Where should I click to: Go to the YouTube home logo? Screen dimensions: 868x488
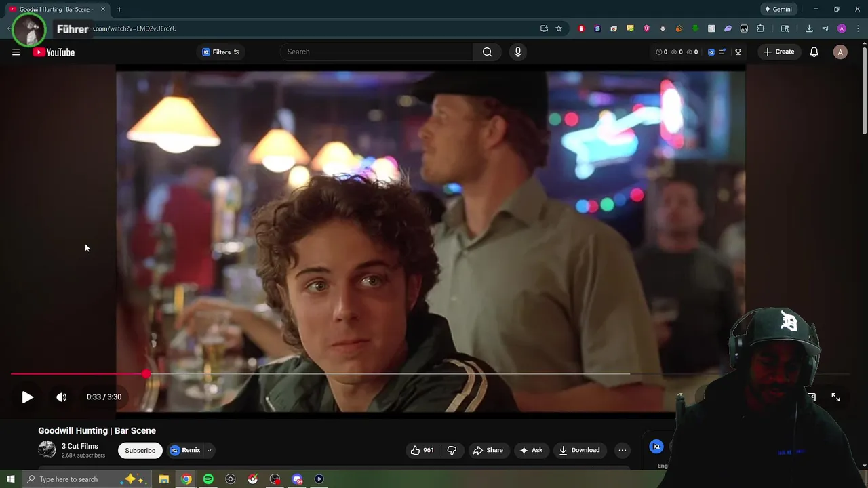[54, 52]
